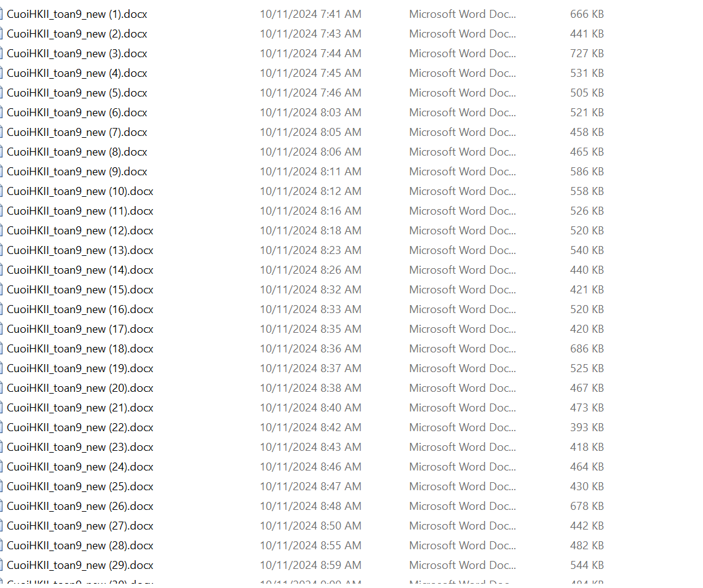Click the 10/11/2024 8:46 AM date cell
703x588 pixels.
coord(311,467)
